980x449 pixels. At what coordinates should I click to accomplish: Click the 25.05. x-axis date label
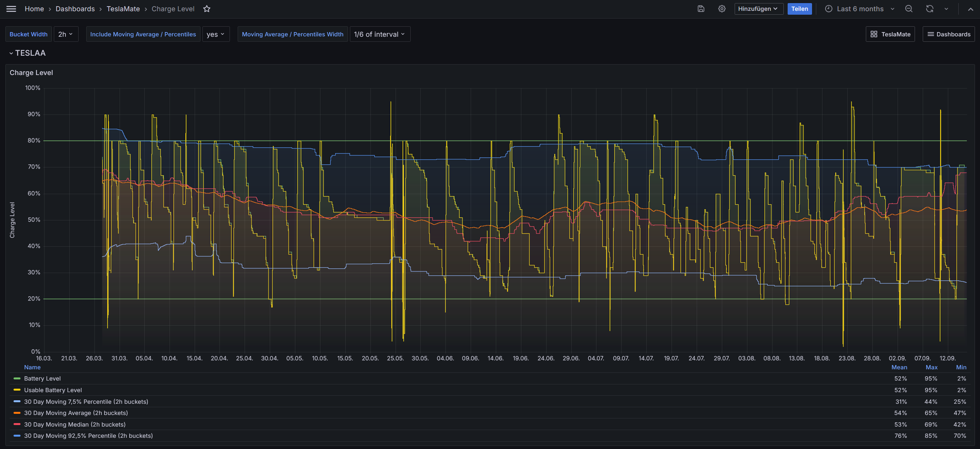[395, 359]
